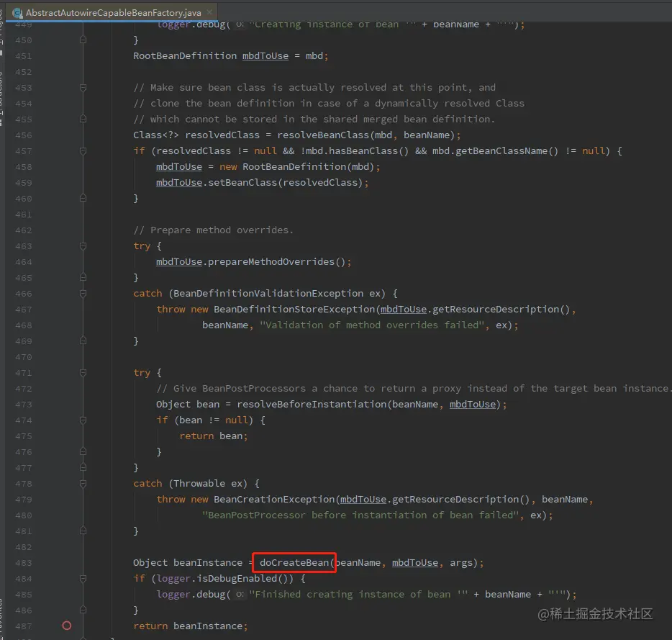Collapse the try block at line 471

pyautogui.click(x=83, y=373)
